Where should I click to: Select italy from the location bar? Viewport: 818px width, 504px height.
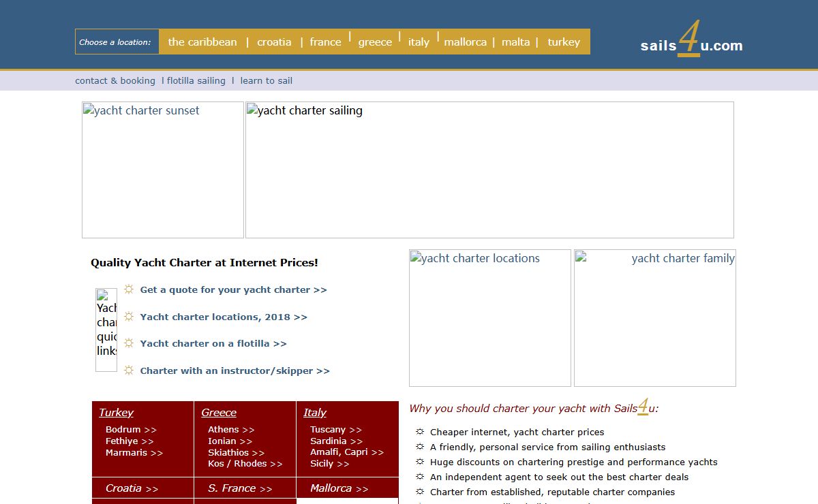click(x=419, y=42)
